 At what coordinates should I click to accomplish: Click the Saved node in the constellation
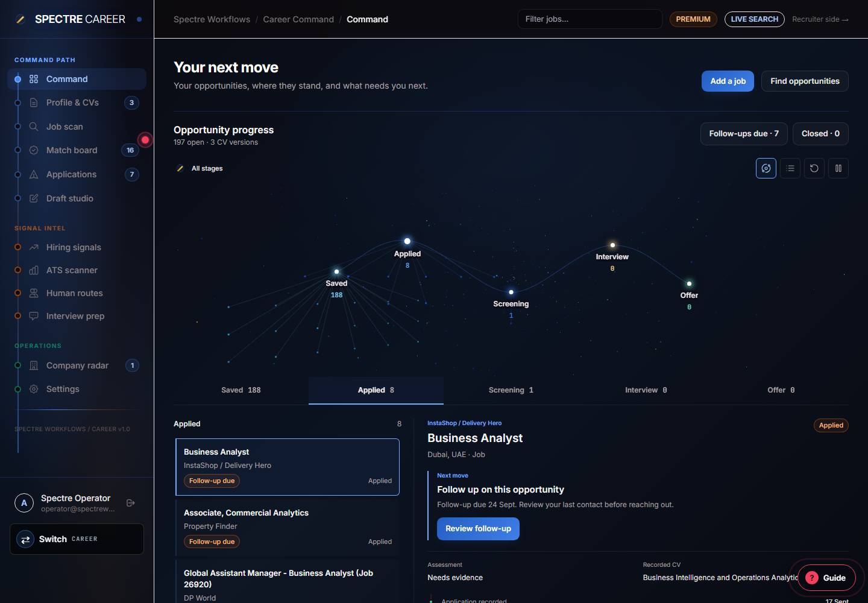(336, 272)
